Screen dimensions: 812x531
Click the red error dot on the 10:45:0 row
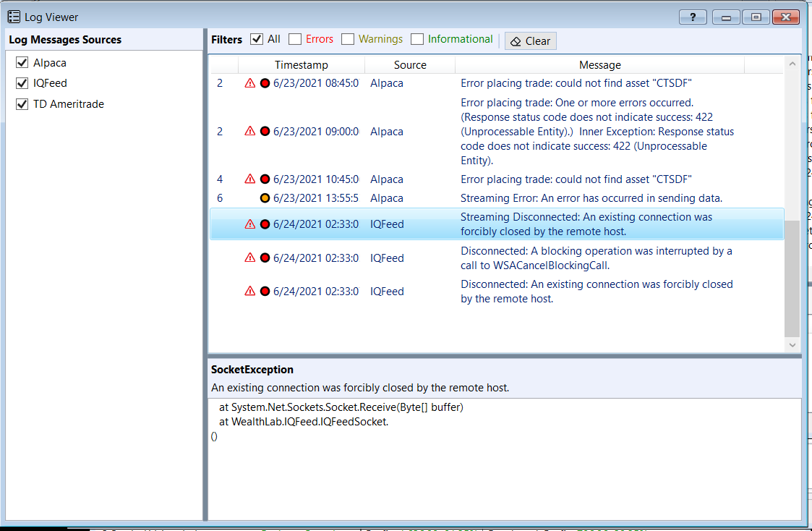click(x=265, y=179)
